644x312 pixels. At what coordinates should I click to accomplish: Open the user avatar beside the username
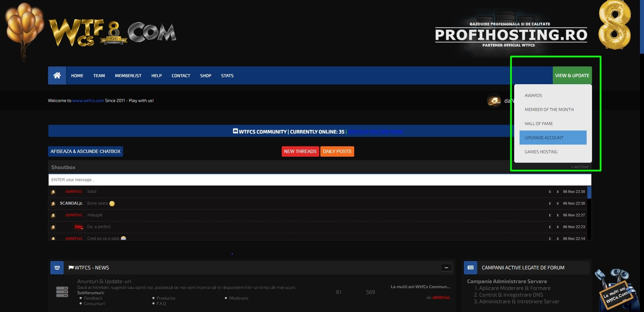[x=494, y=101]
